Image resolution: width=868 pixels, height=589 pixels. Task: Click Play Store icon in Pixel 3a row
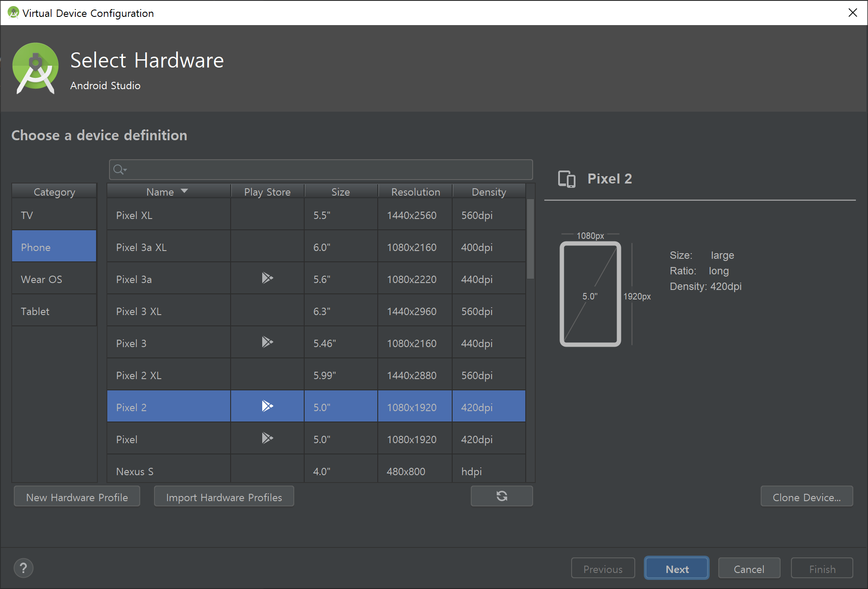(267, 278)
